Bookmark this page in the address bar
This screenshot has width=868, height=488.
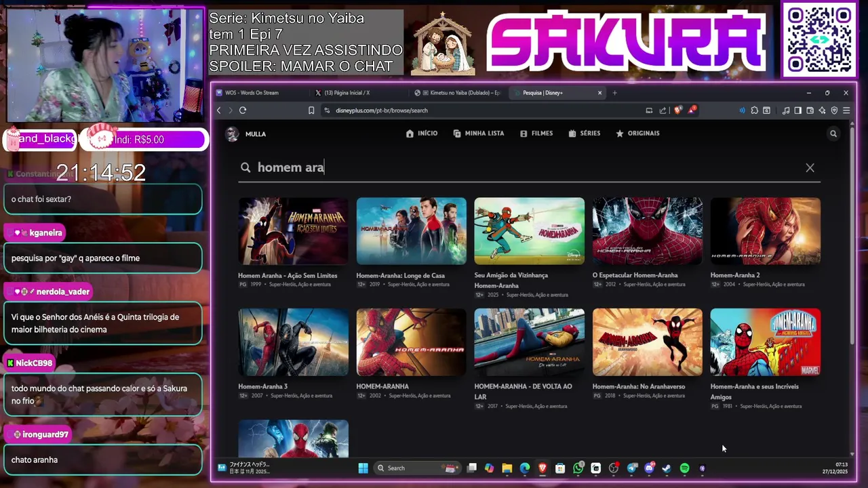311,110
